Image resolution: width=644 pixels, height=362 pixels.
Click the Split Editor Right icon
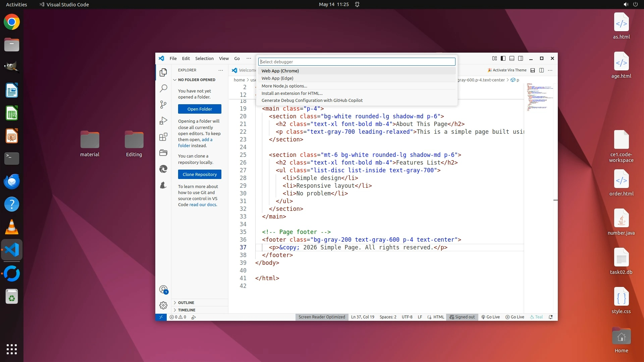(541, 70)
